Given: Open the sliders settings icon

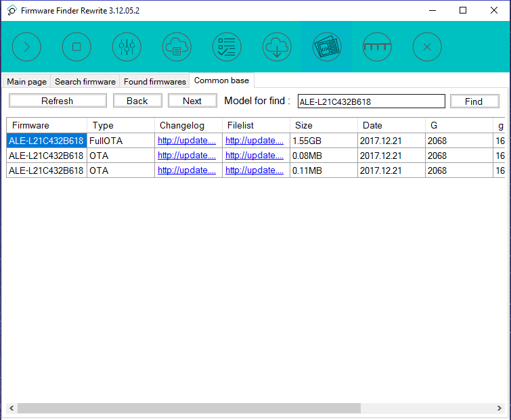Looking at the screenshot, I should tap(127, 47).
